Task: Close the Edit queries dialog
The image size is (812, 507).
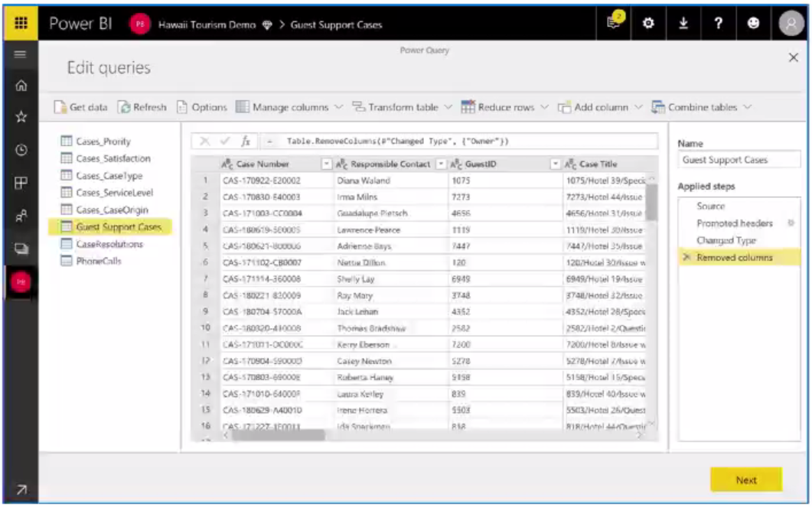Action: [794, 57]
